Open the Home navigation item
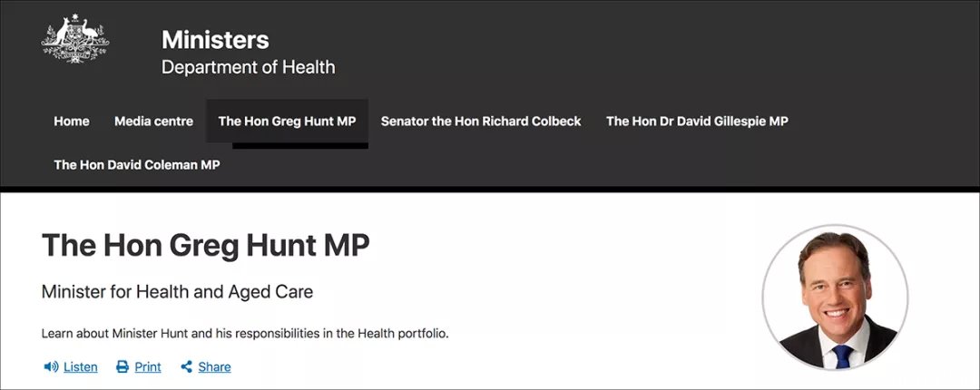Viewport: 980px width, 390px height. click(72, 122)
